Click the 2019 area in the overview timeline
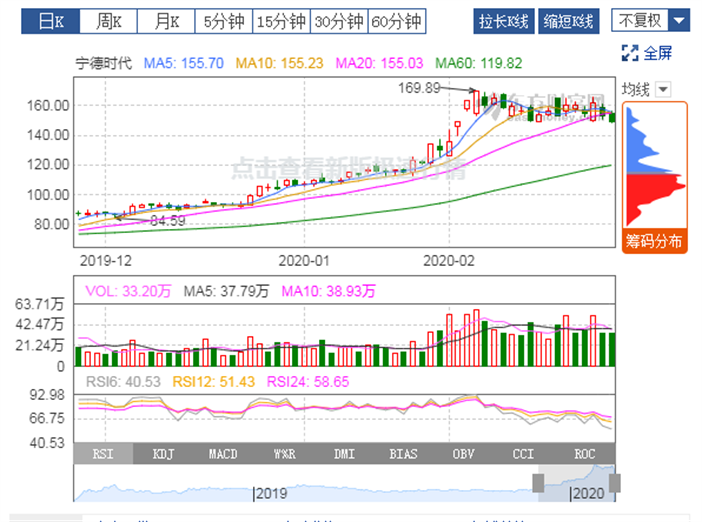Image resolution: width=702 pixels, height=522 pixels. pos(271,493)
